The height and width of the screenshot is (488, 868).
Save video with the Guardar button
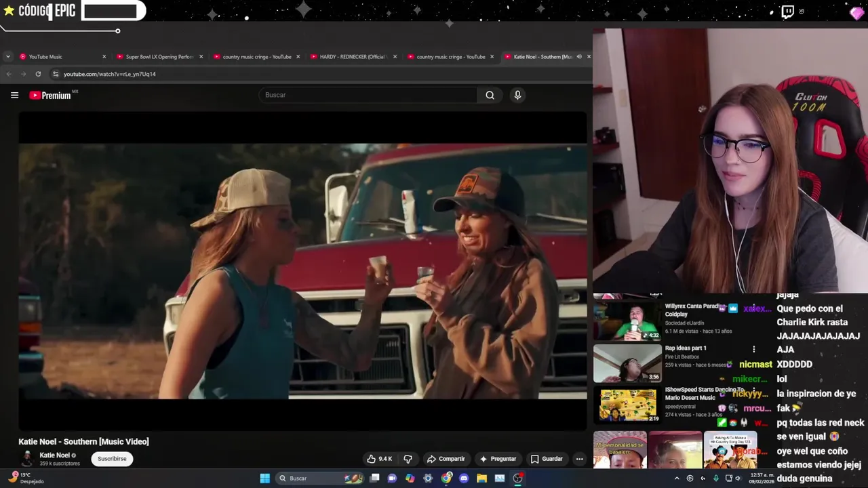coord(547,459)
